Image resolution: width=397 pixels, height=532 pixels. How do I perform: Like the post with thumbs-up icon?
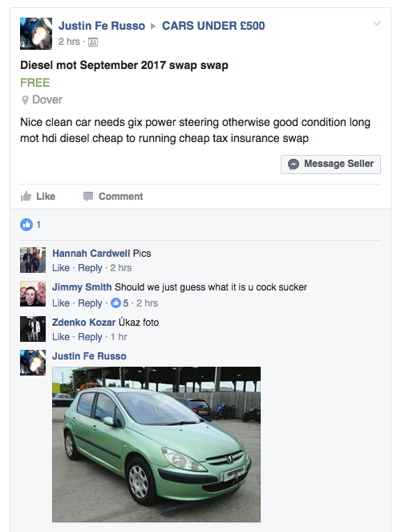pos(38,197)
